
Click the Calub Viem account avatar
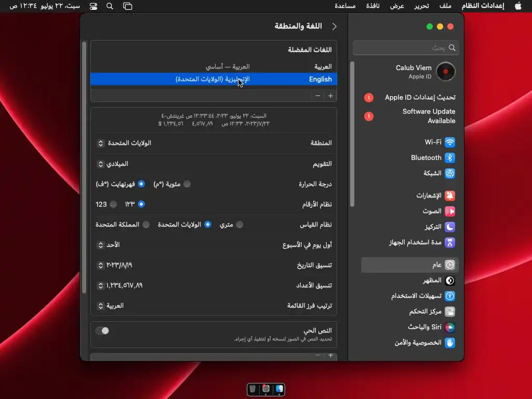445,72
